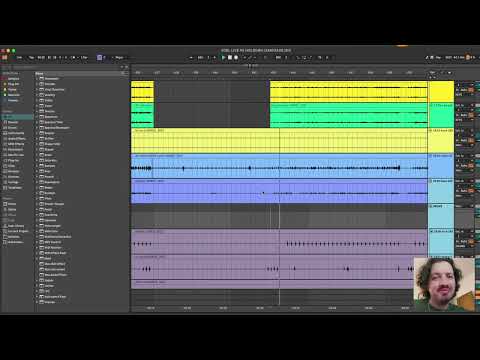480x360 pixels.
Task: Select the periwinkle clip on fifth track
Action: pos(279,191)
